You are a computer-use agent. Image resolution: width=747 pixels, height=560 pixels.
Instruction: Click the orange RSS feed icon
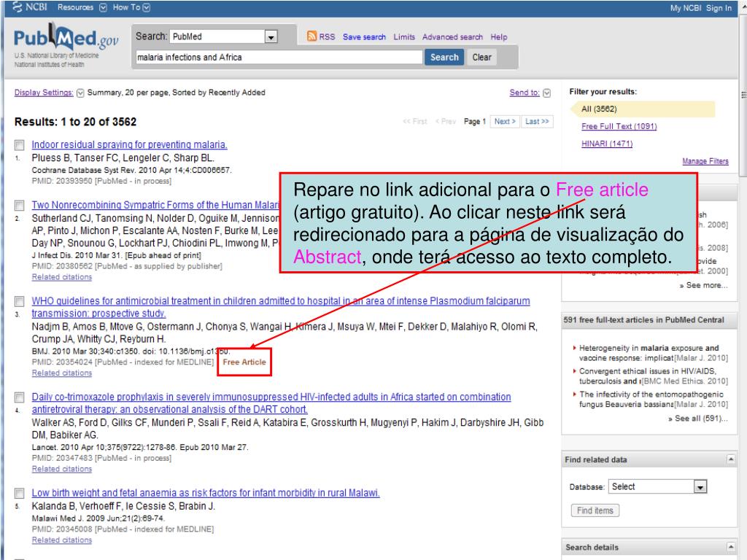pyautogui.click(x=311, y=36)
